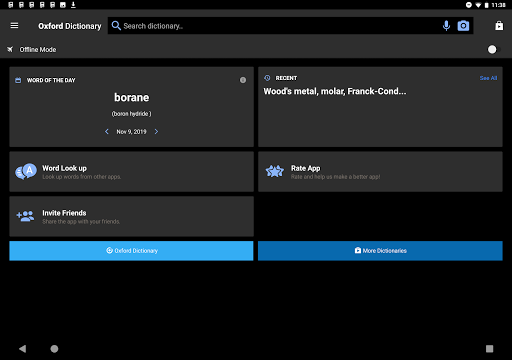Click the magnifier search icon
This screenshot has height=360, width=512.
click(x=116, y=26)
